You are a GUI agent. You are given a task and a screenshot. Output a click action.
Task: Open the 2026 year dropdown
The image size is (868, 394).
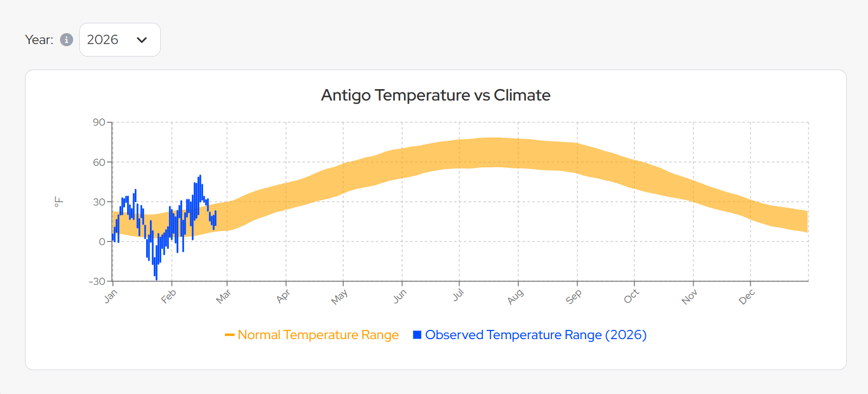coord(119,40)
